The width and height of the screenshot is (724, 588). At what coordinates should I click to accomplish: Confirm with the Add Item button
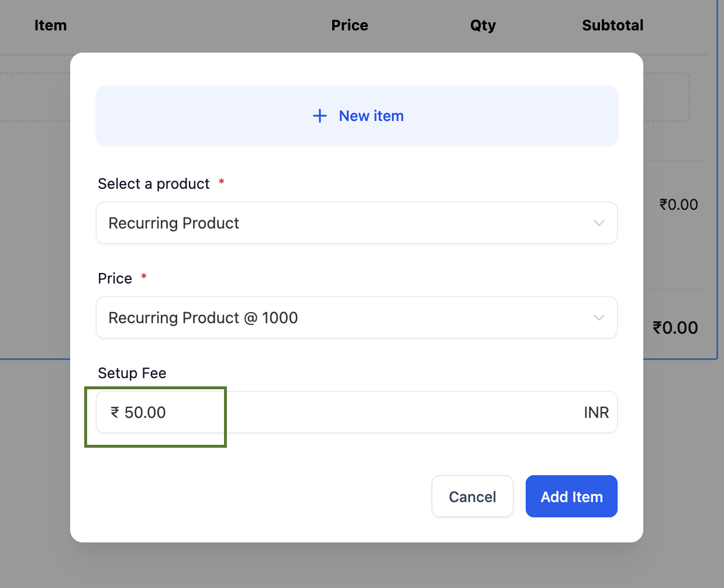tap(571, 496)
